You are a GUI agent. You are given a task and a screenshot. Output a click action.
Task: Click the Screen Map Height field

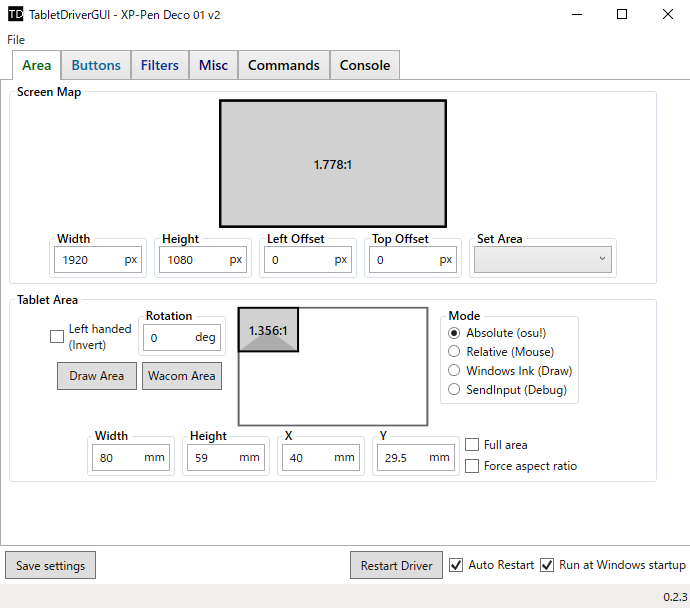pos(203,260)
